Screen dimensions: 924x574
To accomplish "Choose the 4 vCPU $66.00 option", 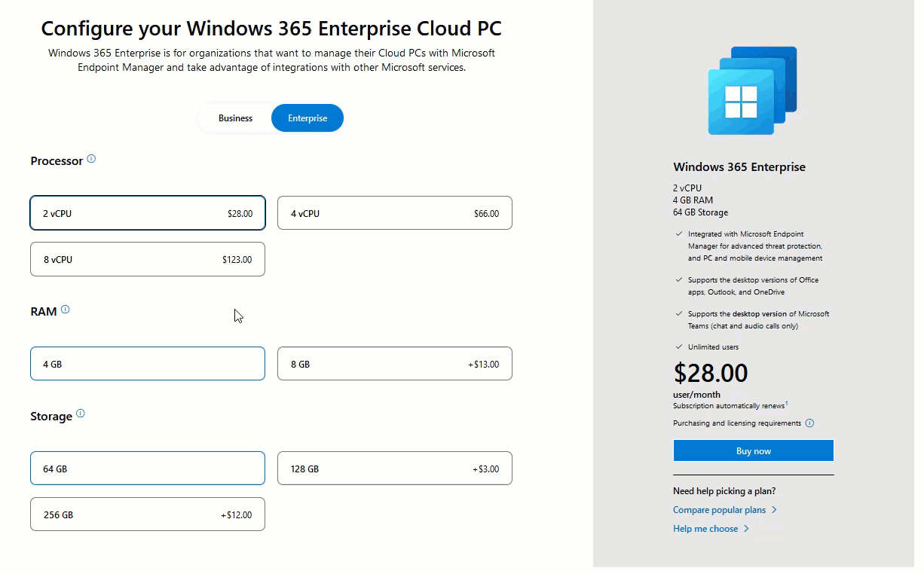I will 395,213.
